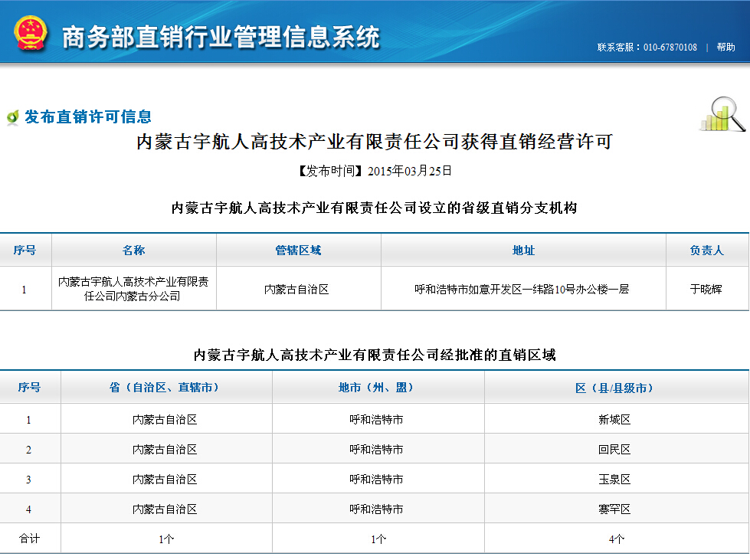Select the 赛罕区 district cell
This screenshot has width=750, height=560.
tap(614, 509)
